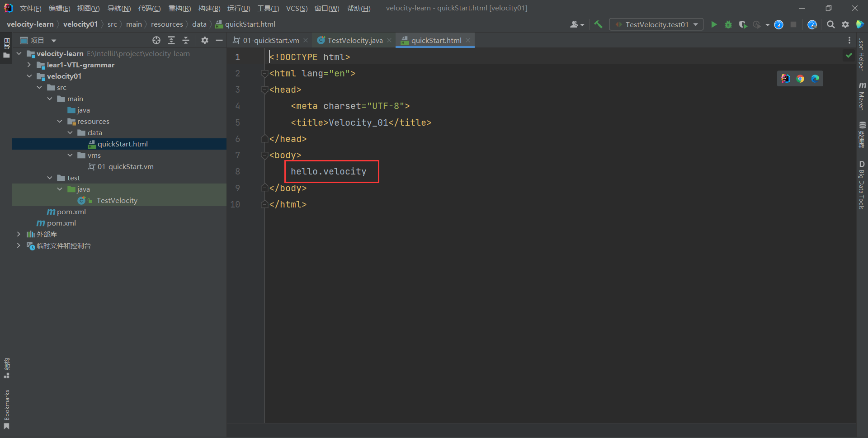
Task: Click the Debug bug icon
Action: [728, 24]
